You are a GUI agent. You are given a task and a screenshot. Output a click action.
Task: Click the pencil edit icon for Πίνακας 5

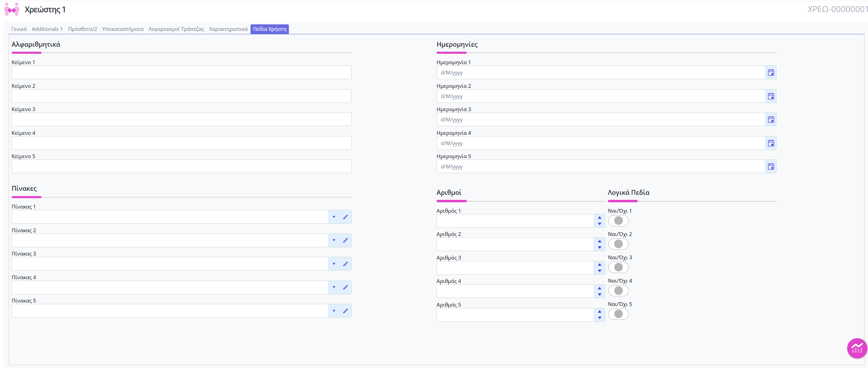coord(345,311)
